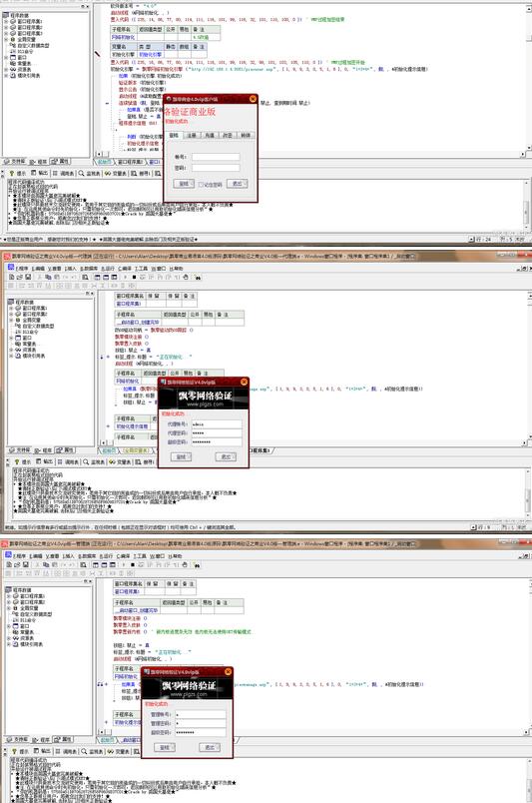Expand 窗口程序集2 node in middle window tree

pyautogui.click(x=11, y=314)
